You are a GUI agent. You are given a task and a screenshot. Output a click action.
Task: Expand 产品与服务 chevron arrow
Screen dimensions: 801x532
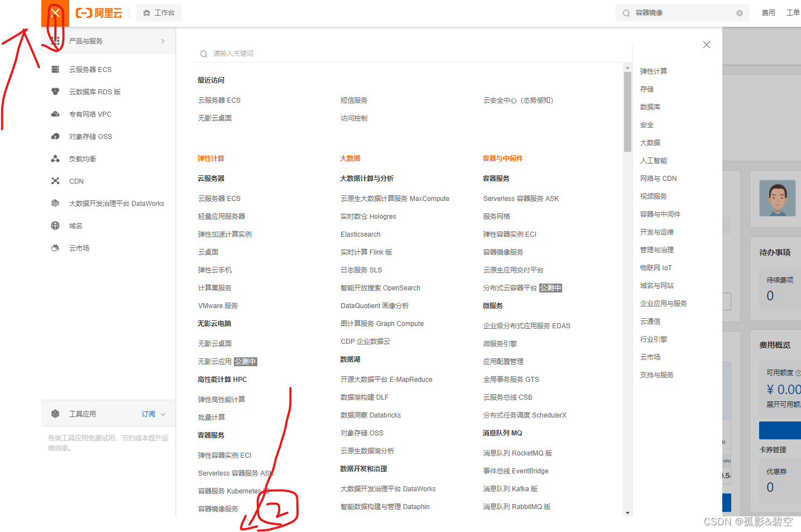coord(163,41)
